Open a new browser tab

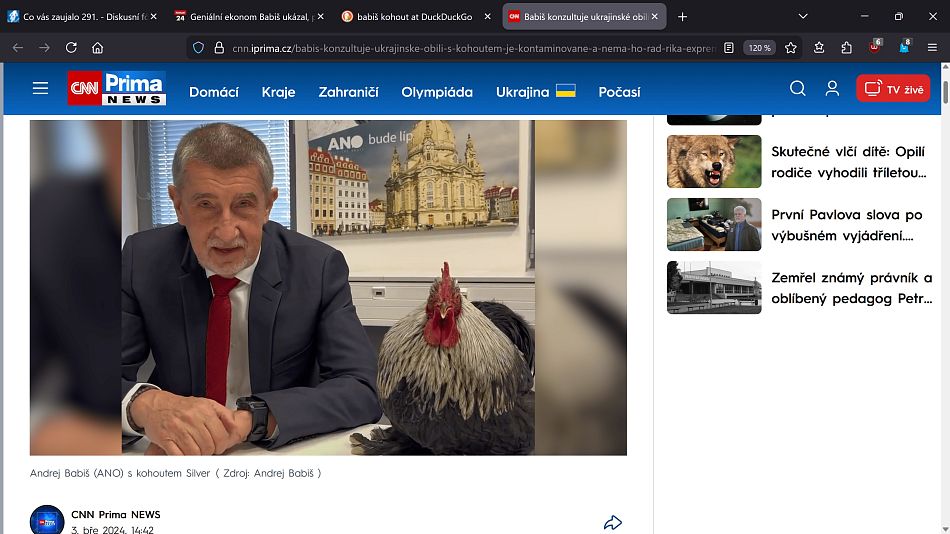tap(682, 16)
